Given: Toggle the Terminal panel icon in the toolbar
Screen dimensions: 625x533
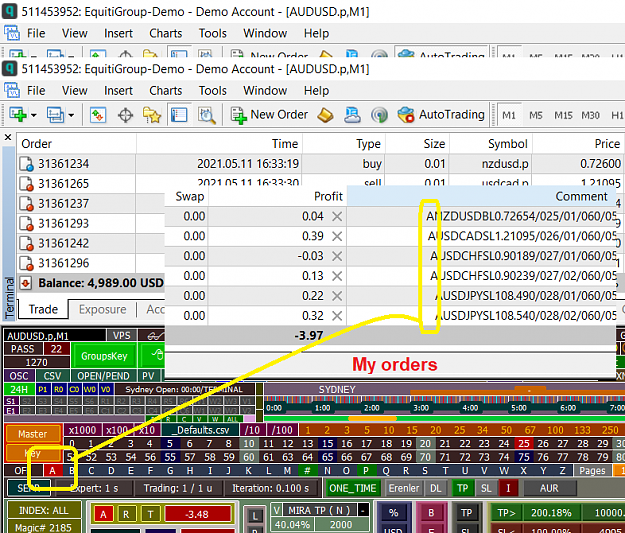Looking at the screenshot, I should (179, 115).
